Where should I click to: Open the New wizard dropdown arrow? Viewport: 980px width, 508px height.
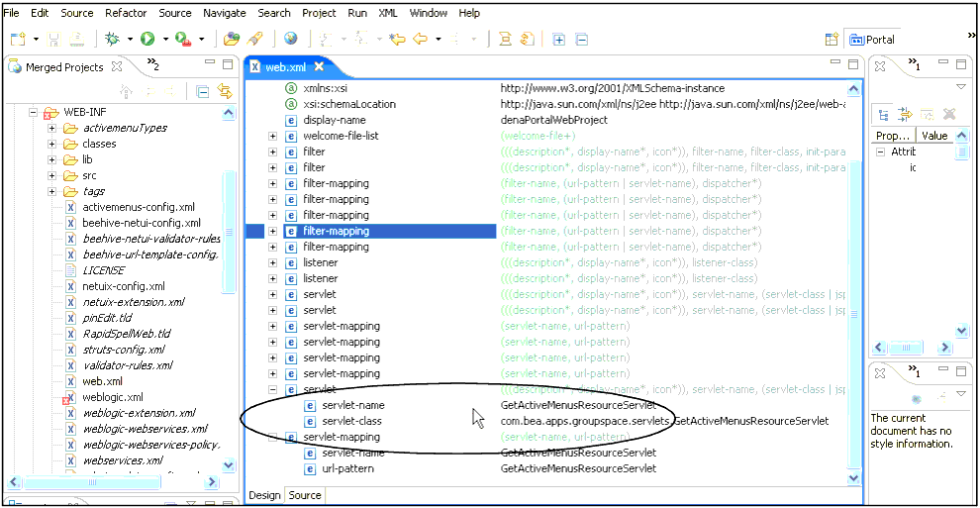pyautogui.click(x=36, y=40)
